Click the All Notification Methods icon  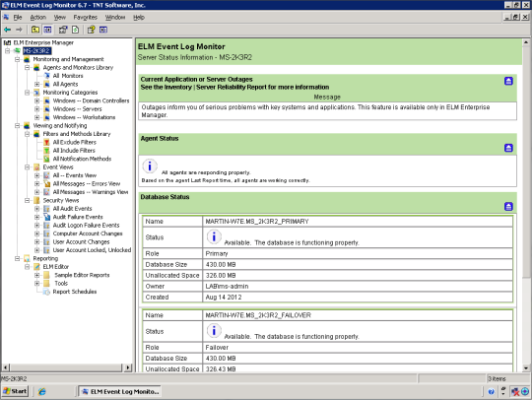[47, 159]
